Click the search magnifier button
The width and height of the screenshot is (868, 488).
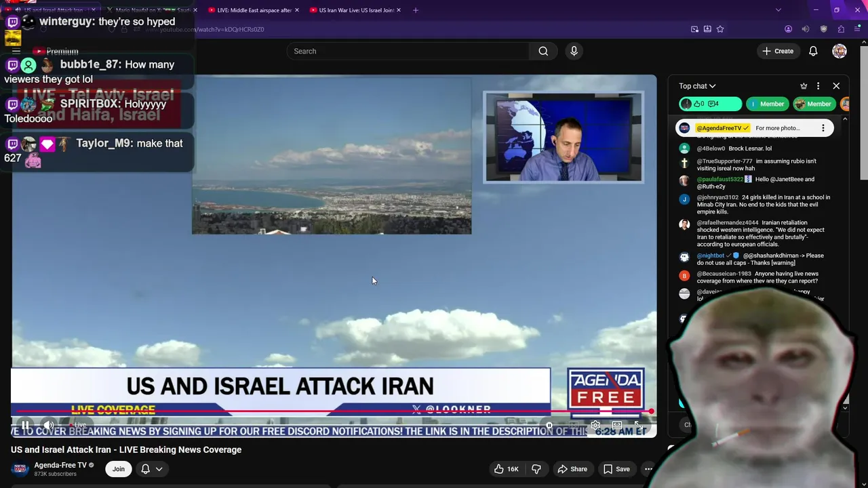point(543,51)
